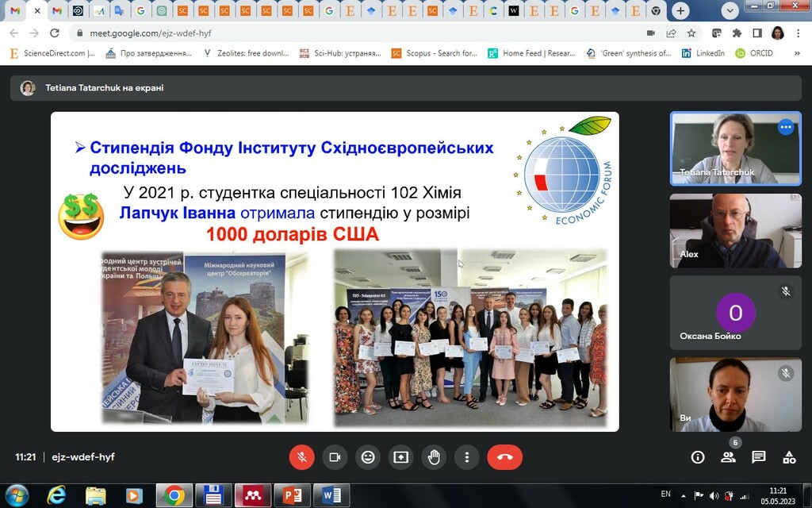This screenshot has height=508, width=812.
Task: Go forward in browser history
Action: (34, 33)
